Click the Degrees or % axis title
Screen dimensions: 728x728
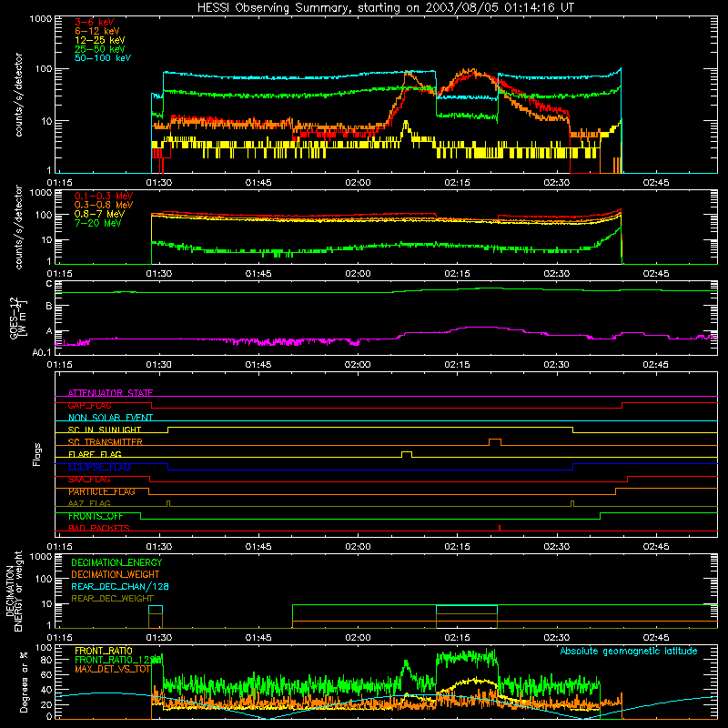coord(25,682)
